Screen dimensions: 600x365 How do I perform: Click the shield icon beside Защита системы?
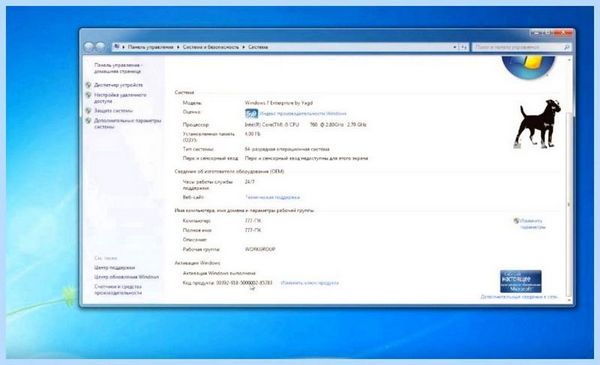[88, 111]
